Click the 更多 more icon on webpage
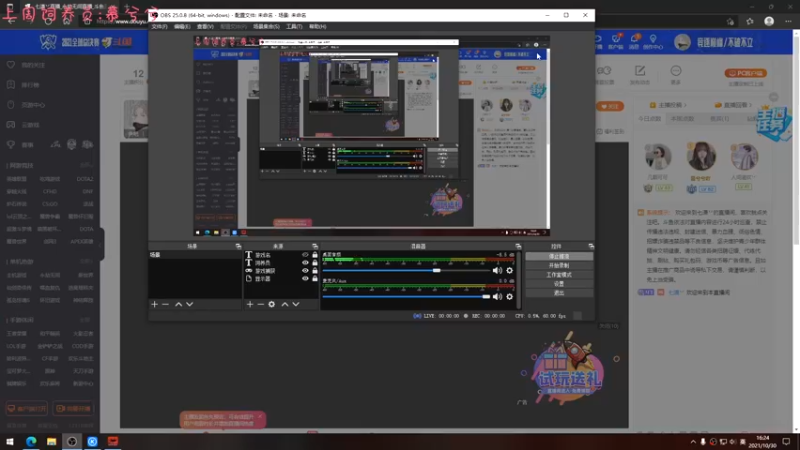The height and width of the screenshot is (450, 800). click(676, 74)
